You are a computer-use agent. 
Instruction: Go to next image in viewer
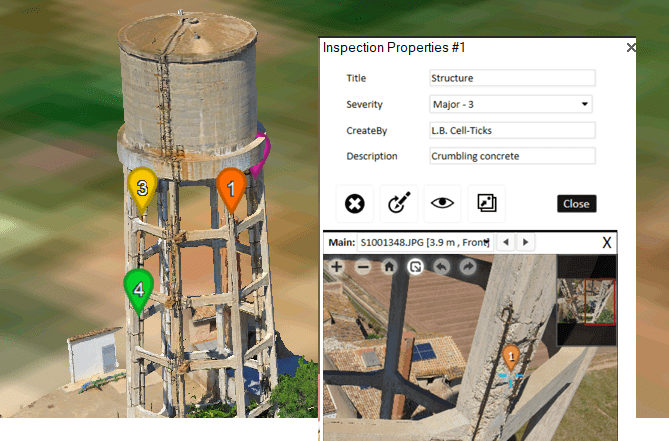click(x=526, y=242)
